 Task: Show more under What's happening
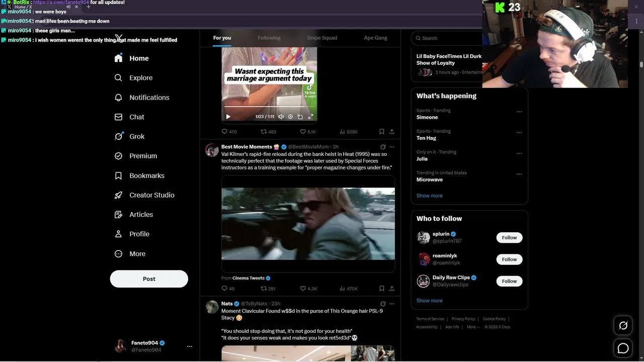429,196
